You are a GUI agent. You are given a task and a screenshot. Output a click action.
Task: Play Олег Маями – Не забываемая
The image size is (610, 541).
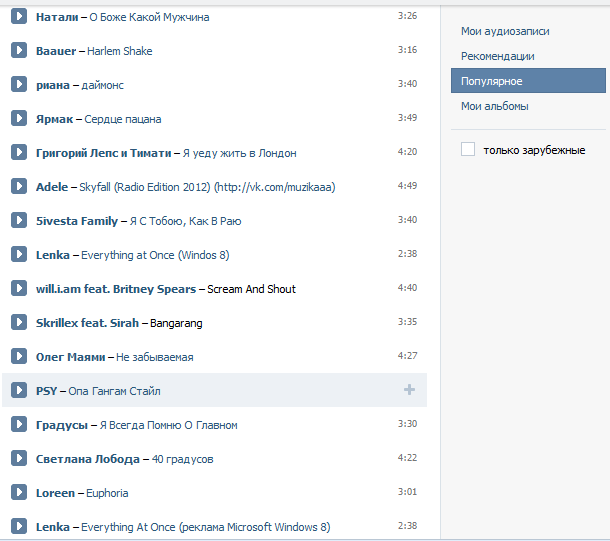[x=19, y=356]
